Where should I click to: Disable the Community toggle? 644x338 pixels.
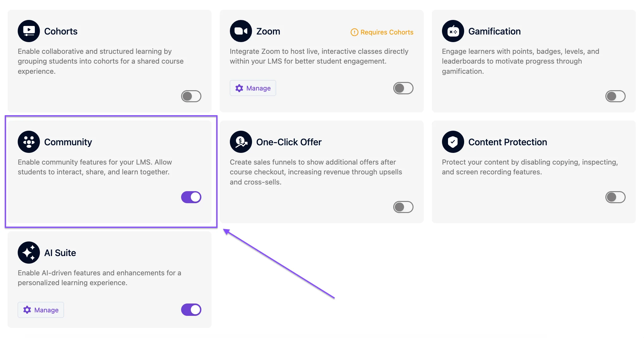191,197
